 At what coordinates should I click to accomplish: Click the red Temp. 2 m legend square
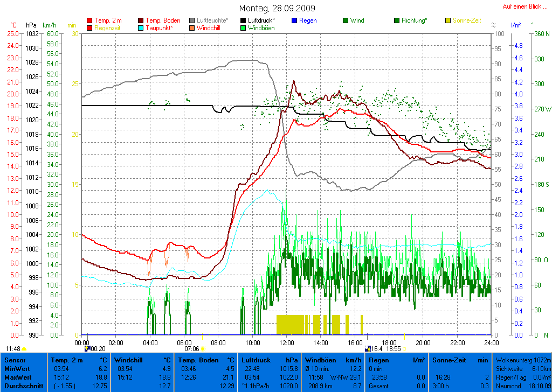coord(89,20)
